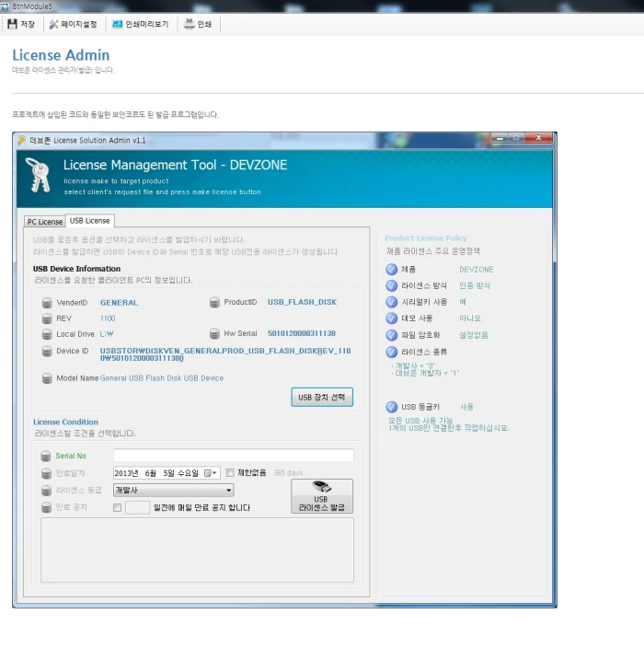
Task: Click the General USB Flash Disk USB Device text
Action: click(162, 378)
